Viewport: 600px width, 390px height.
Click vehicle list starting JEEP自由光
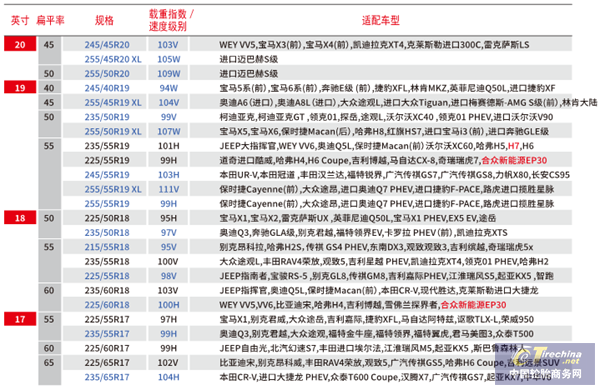coord(373,348)
